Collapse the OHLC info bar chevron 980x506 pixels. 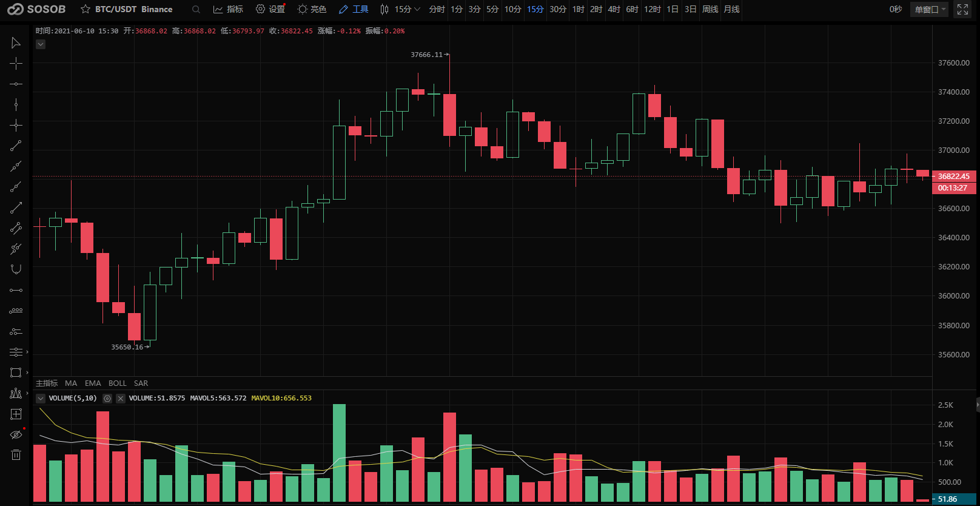[x=41, y=44]
